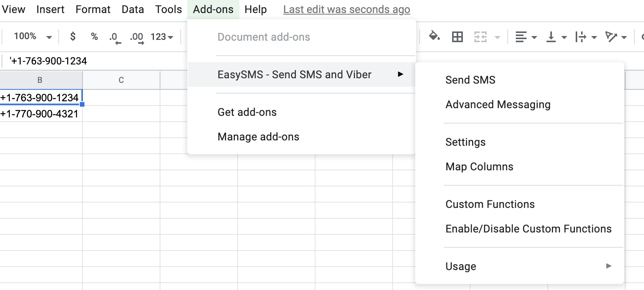Viewport: 644px width, 290px height.
Task: Open the 123 number format dropdown
Action: click(162, 37)
